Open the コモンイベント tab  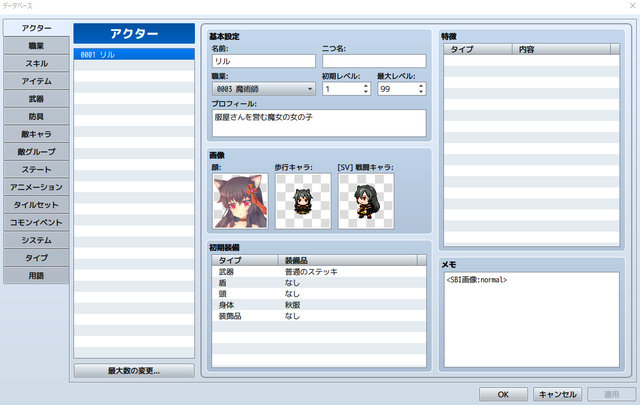pyautogui.click(x=36, y=223)
